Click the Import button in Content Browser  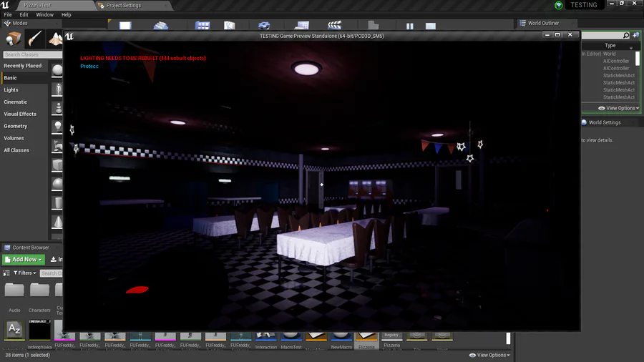pyautogui.click(x=56, y=260)
